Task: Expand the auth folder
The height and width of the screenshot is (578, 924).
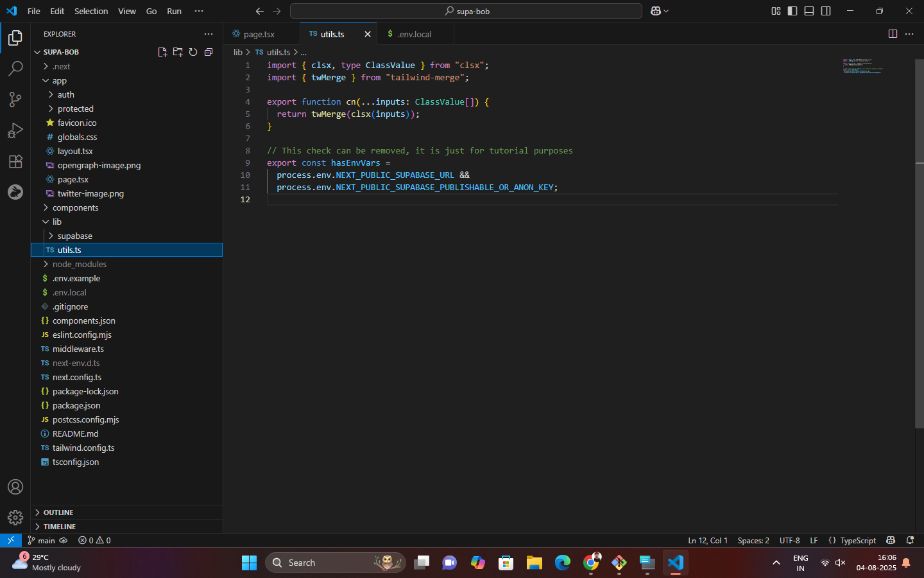Action: tap(126, 94)
